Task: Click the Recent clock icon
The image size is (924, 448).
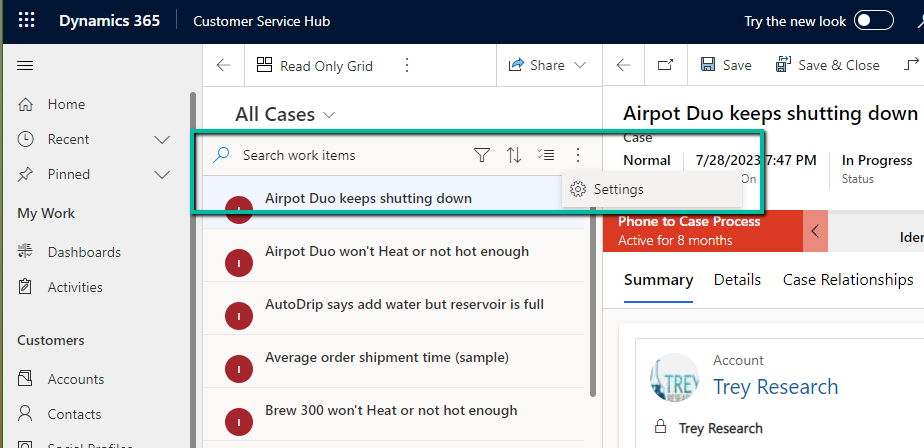Action: (x=25, y=140)
